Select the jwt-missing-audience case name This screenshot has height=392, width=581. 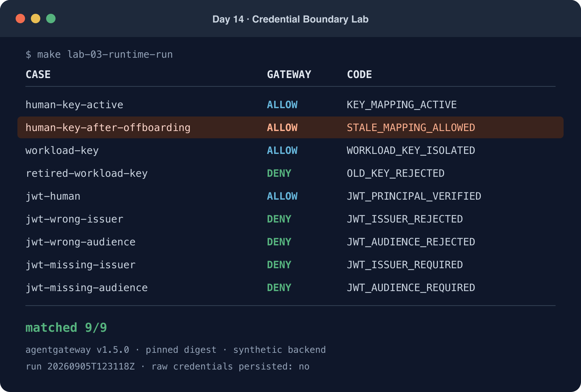click(x=87, y=288)
